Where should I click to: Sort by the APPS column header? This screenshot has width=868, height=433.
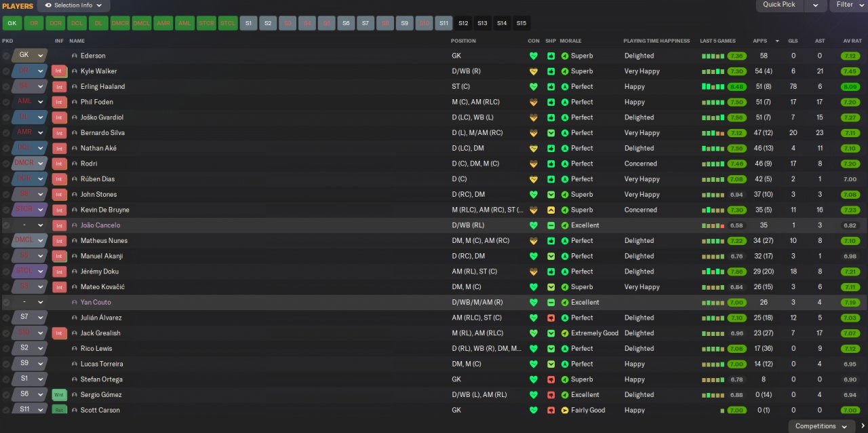[x=759, y=41]
